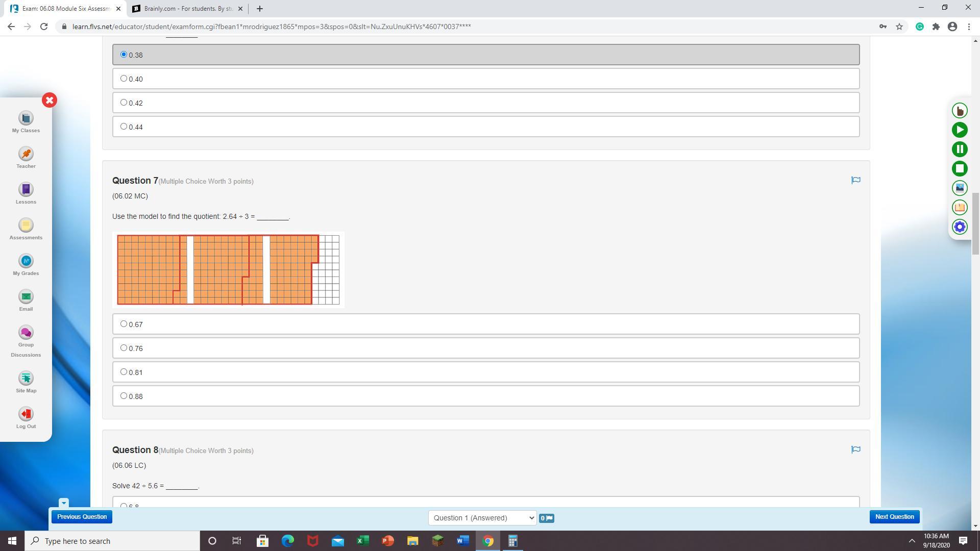
Task: Close the left sidebar with red X
Action: pyautogui.click(x=50, y=100)
